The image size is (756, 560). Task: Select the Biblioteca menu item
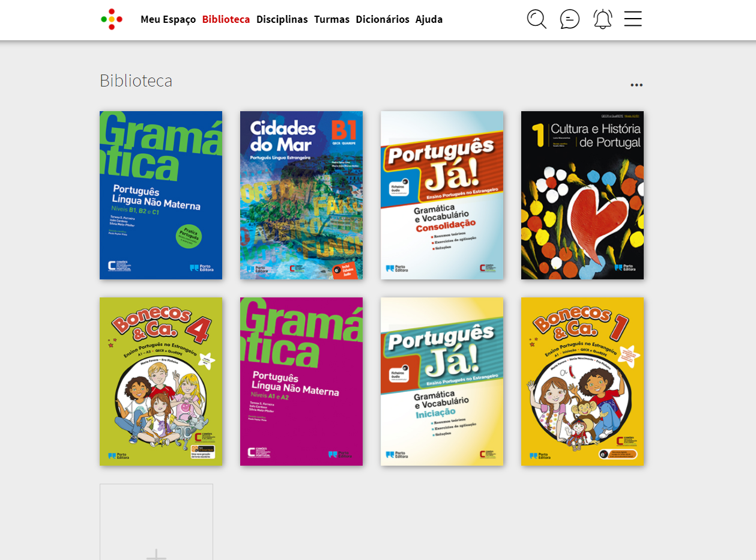[x=226, y=19]
